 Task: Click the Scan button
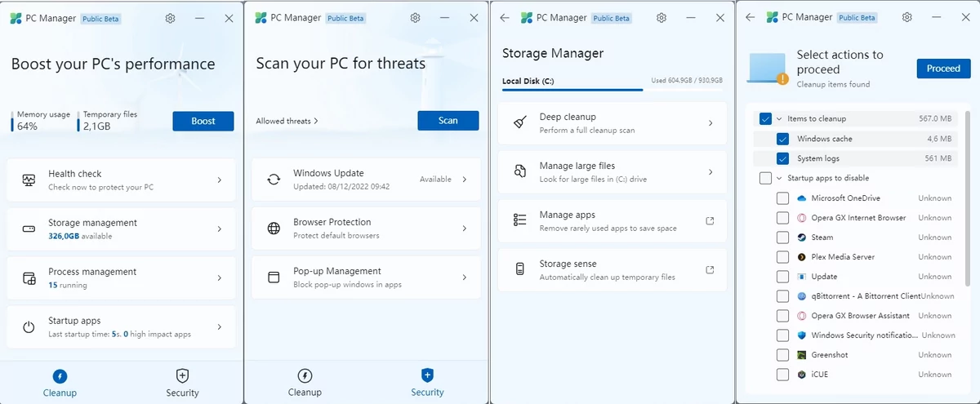point(448,120)
